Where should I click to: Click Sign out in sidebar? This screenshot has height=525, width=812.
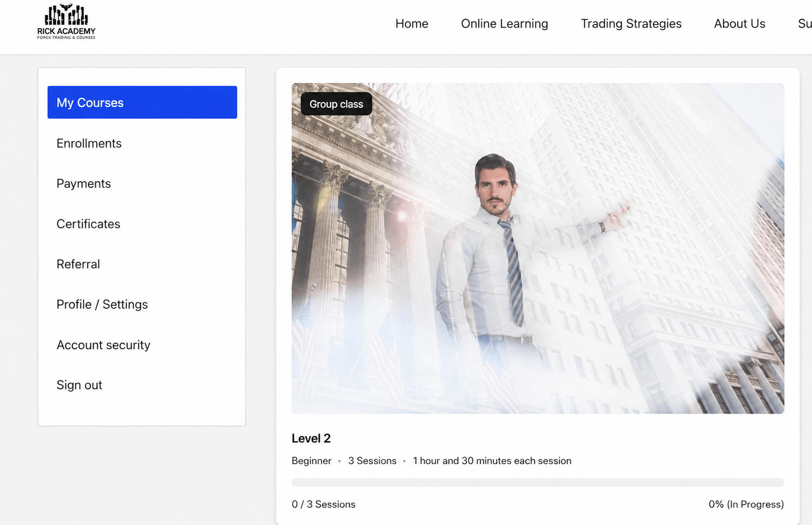point(79,385)
